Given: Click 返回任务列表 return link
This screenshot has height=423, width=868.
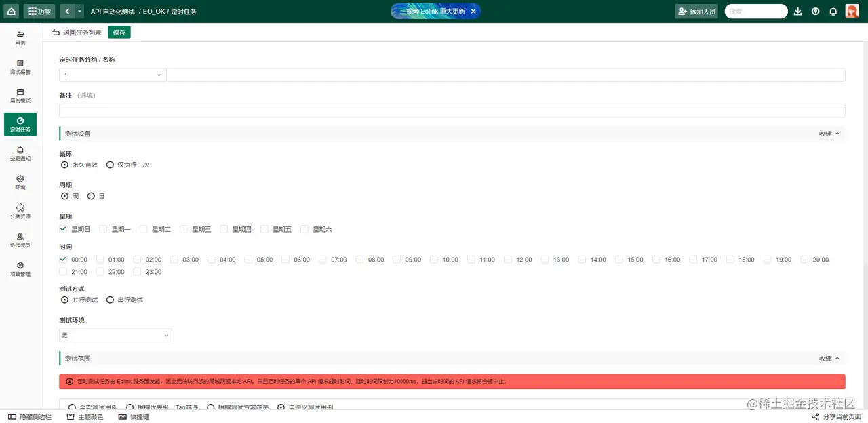Looking at the screenshot, I should tap(77, 33).
